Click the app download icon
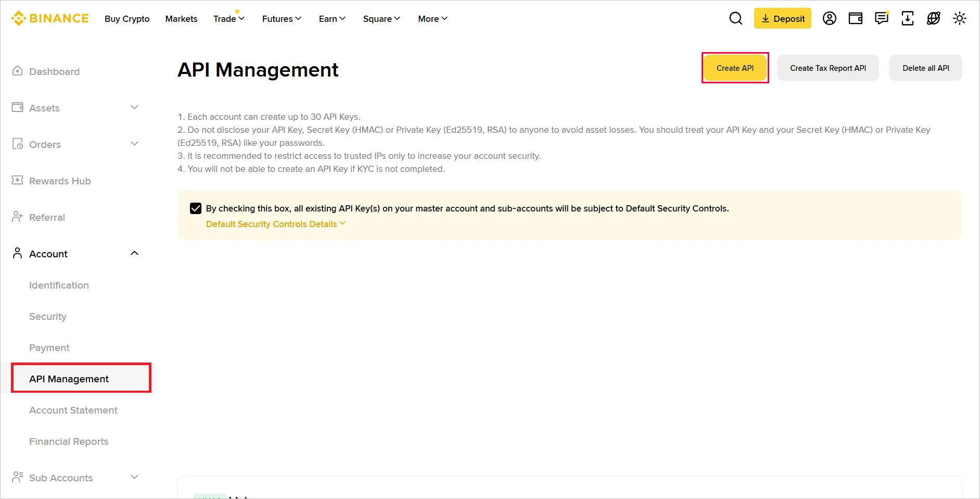Image resolution: width=980 pixels, height=499 pixels. click(908, 18)
